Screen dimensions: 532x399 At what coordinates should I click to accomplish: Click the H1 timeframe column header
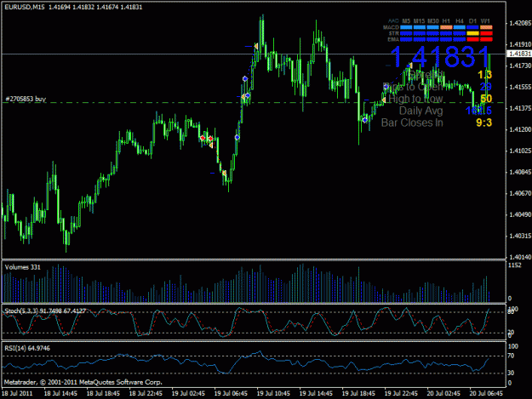pos(446,21)
